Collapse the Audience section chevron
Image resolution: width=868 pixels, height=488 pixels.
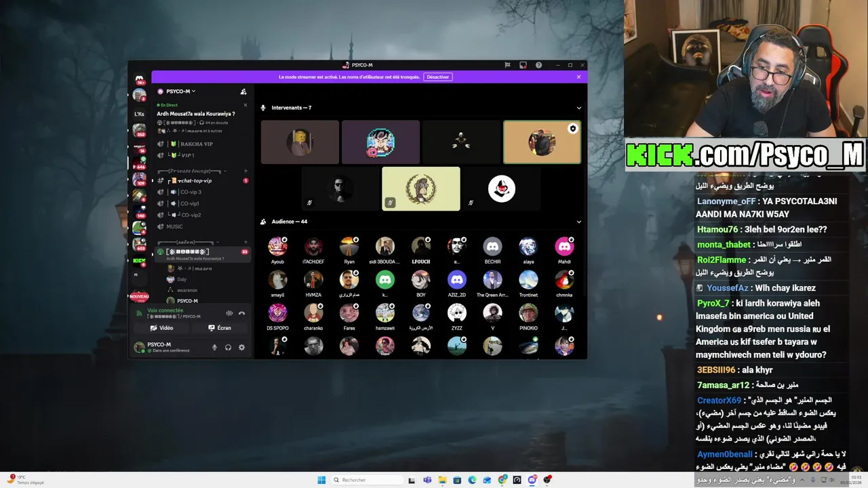[578, 222]
